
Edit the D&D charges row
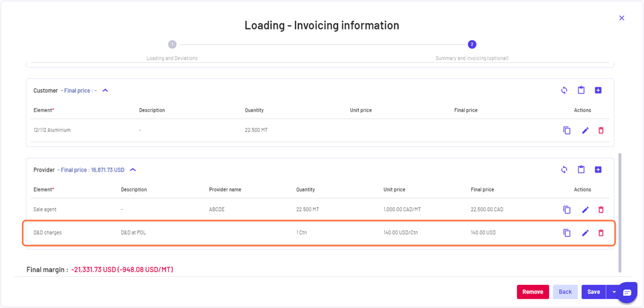586,233
